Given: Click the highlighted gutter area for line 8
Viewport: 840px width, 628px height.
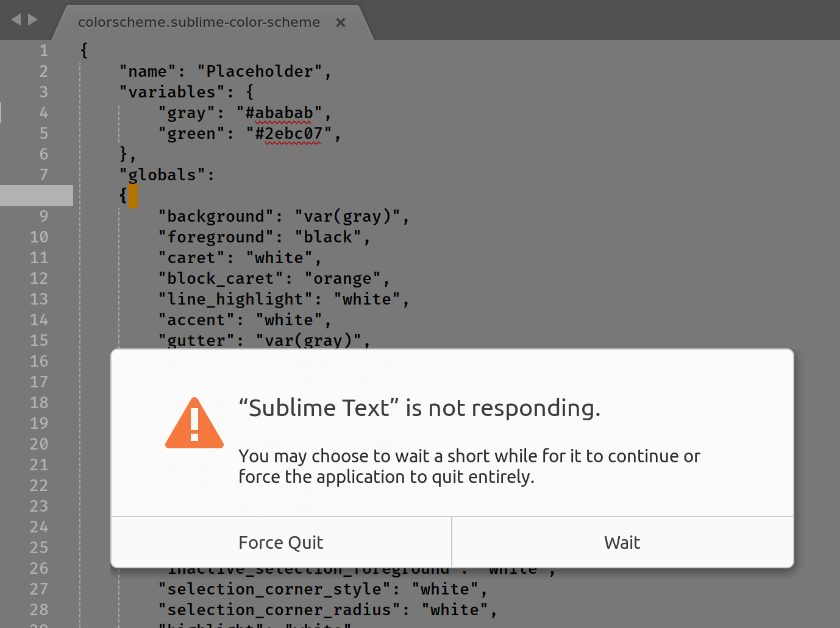Looking at the screenshot, I should 37,196.
